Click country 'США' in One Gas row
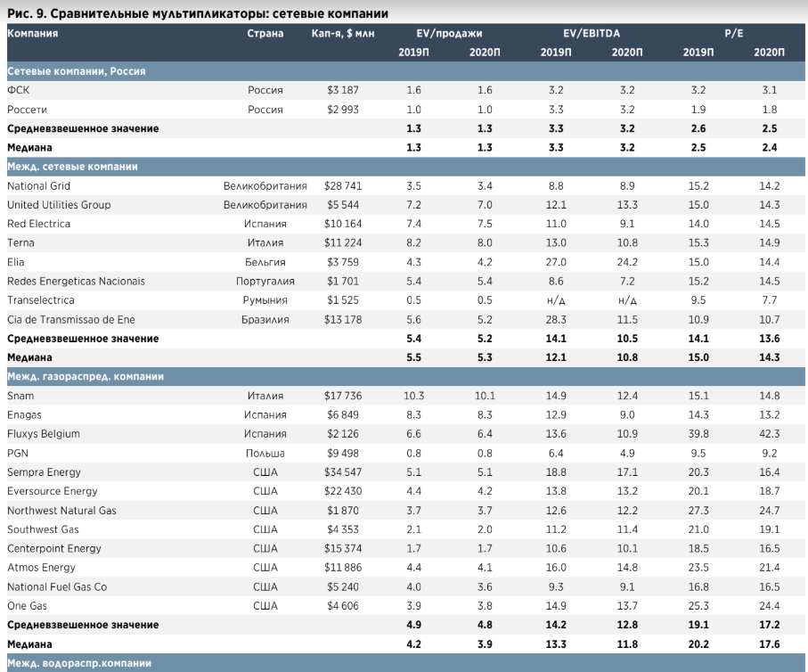 [265, 606]
